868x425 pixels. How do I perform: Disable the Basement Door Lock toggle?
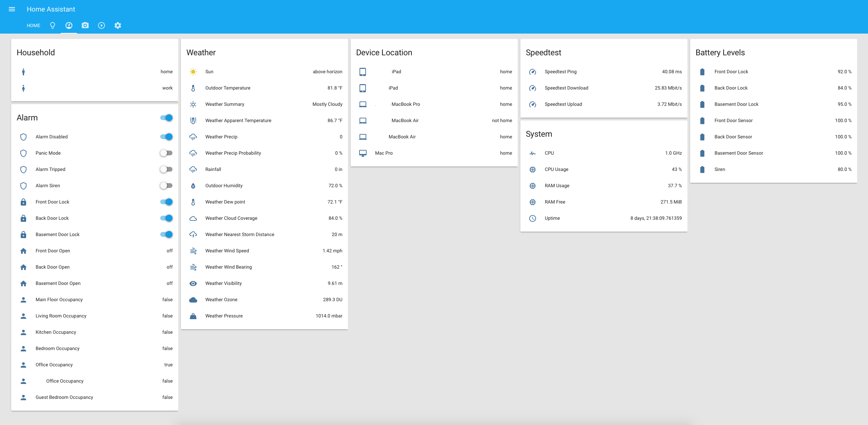coord(166,234)
